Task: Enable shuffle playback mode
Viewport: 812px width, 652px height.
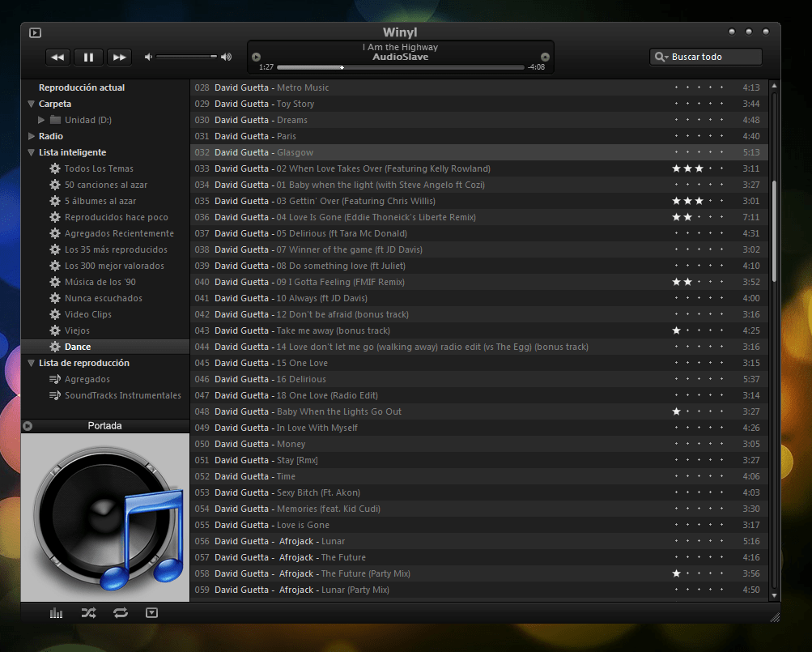Action: click(x=88, y=613)
